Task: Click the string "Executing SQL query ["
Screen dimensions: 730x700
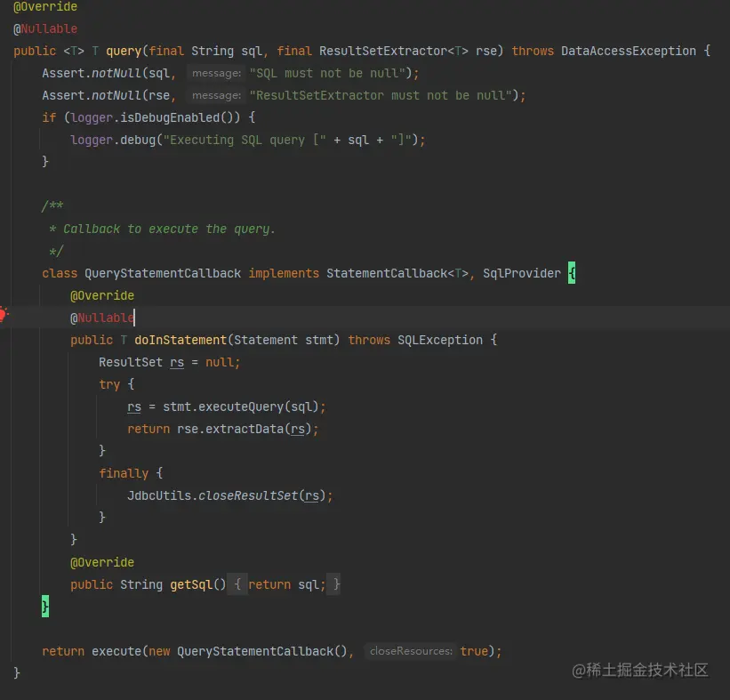Action: (245, 140)
